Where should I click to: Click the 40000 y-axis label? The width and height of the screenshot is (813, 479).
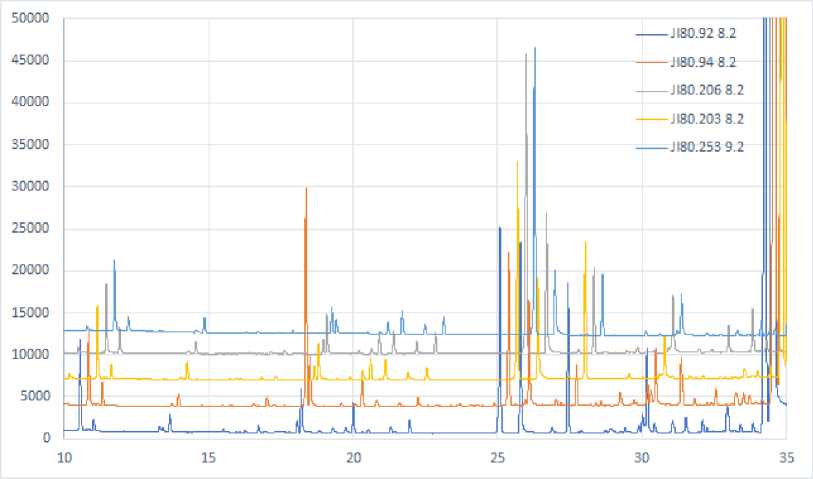[x=30, y=102]
